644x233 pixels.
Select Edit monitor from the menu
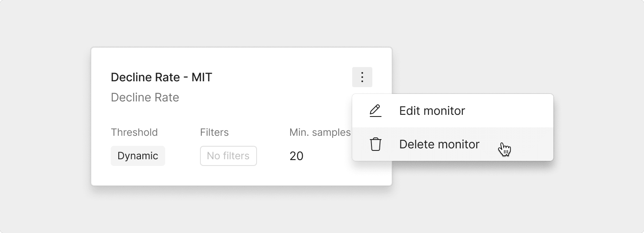click(x=453, y=111)
